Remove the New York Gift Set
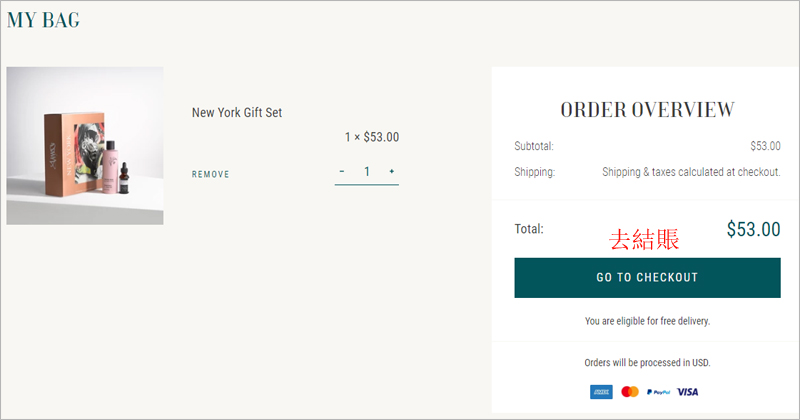 (x=210, y=175)
